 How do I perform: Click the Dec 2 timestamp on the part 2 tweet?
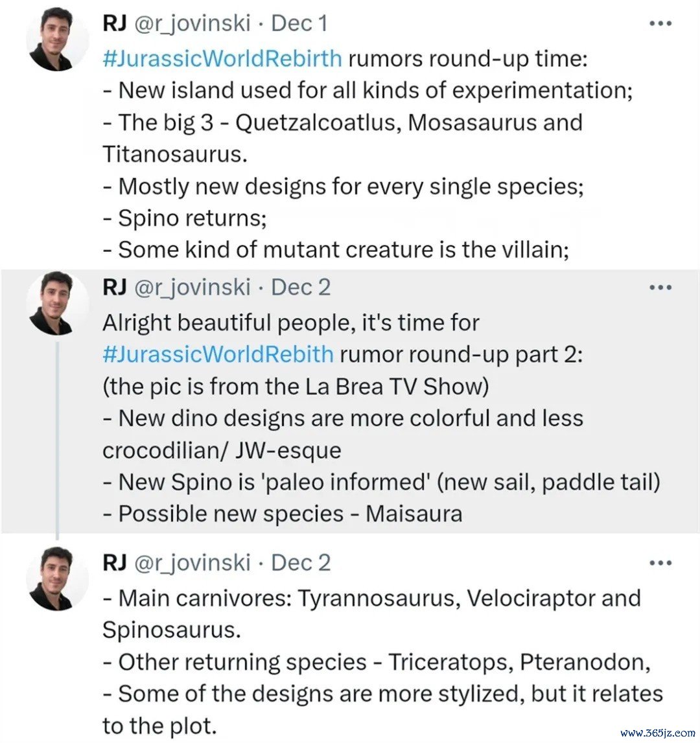pyautogui.click(x=301, y=287)
